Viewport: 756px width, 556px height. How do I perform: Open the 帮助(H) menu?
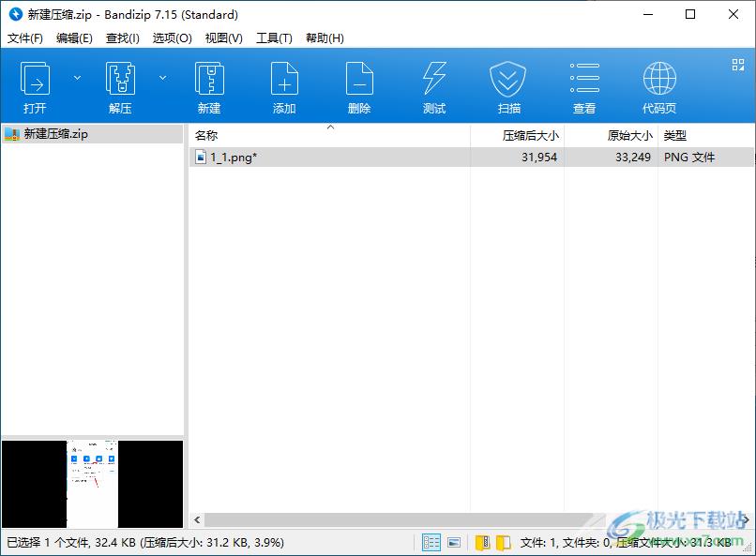325,38
